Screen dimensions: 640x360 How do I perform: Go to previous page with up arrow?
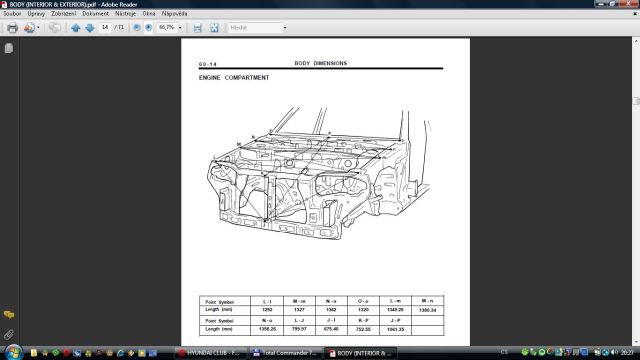(76, 28)
